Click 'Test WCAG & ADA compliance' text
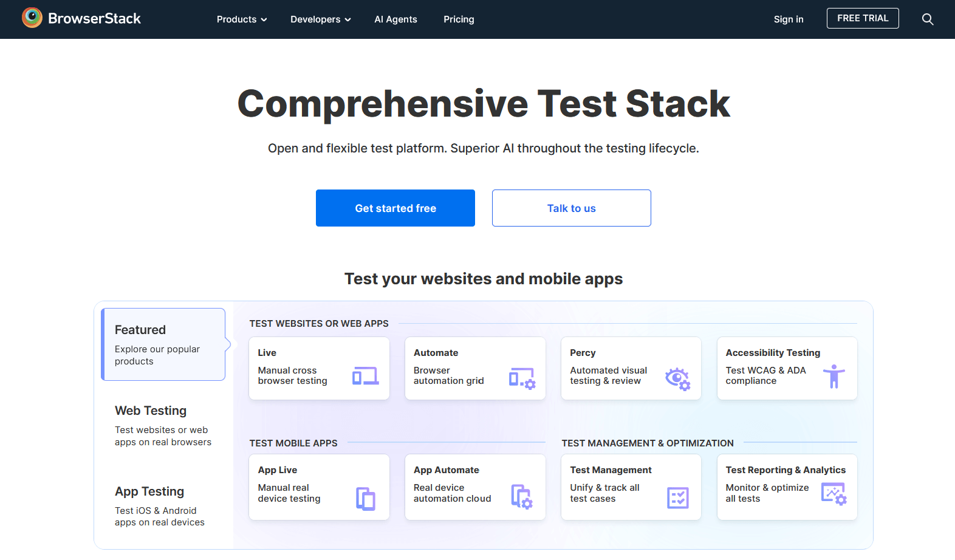This screenshot has height=560, width=955. pyautogui.click(x=765, y=375)
